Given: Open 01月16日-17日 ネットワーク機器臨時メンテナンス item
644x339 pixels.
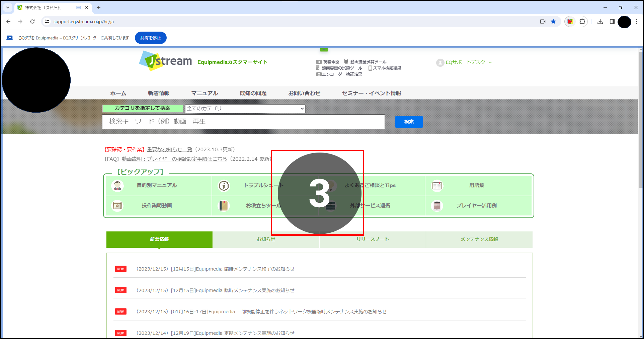Looking at the screenshot, I should (261, 312).
